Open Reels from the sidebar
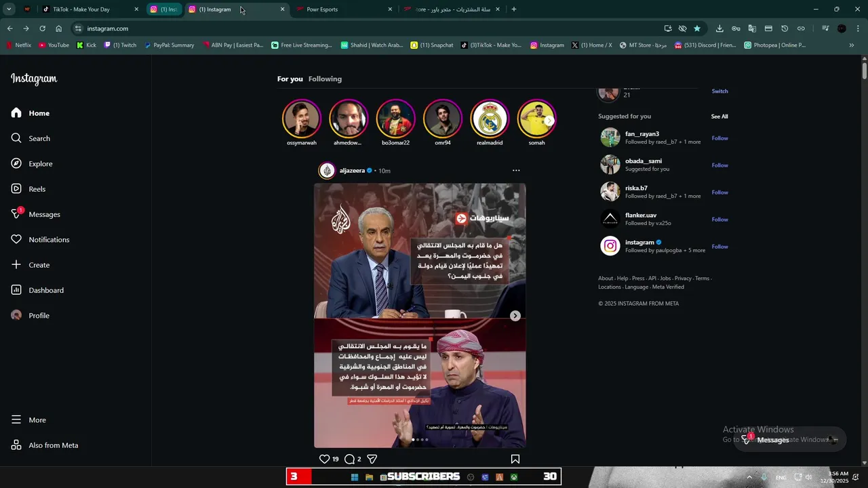 point(28,189)
